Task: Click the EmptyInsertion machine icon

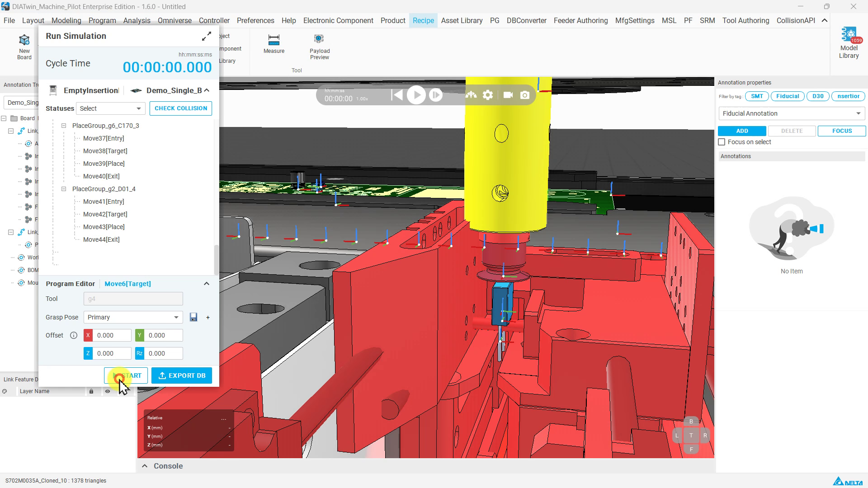Action: (x=53, y=90)
